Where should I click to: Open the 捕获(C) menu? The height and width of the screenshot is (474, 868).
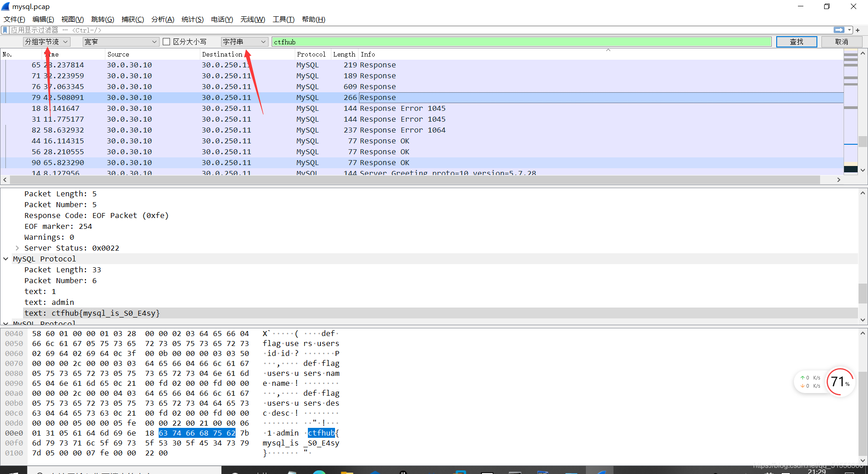(x=133, y=19)
